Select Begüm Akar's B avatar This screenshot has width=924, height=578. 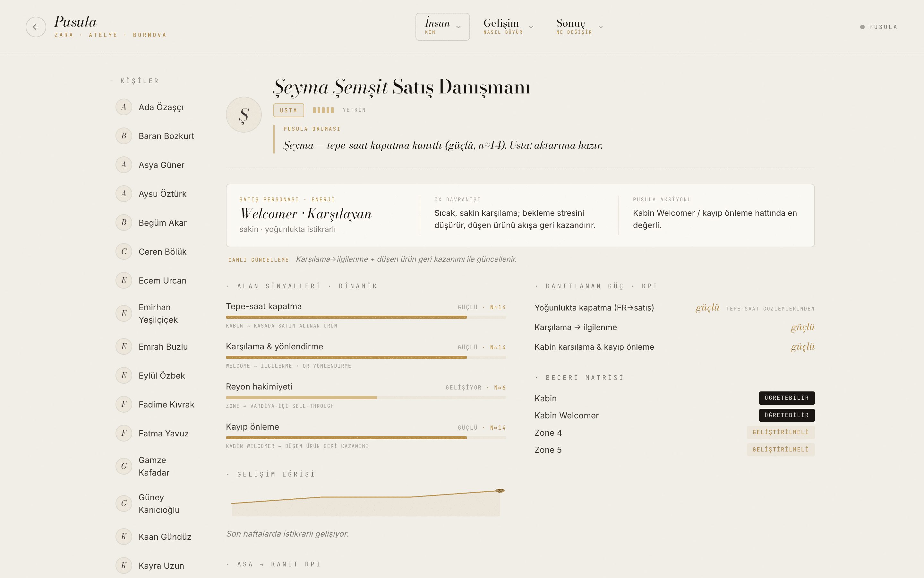[x=124, y=223]
